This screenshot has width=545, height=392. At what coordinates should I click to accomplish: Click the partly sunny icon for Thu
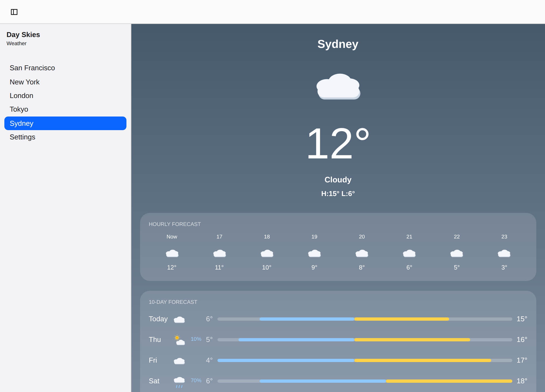tap(179, 340)
